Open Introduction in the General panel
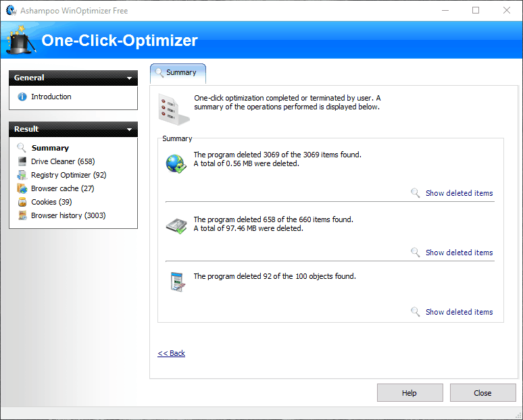The image size is (523, 420). coord(51,97)
